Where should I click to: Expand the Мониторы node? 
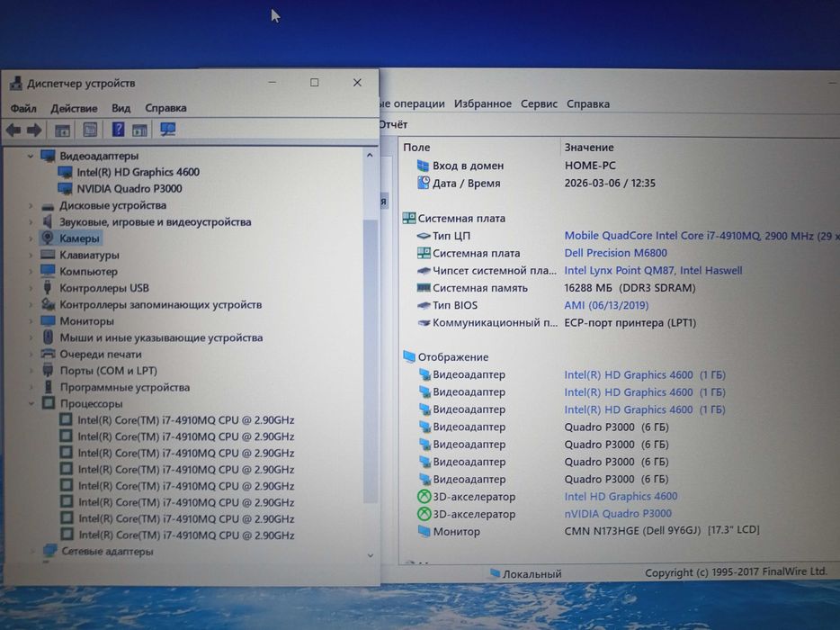coord(31,321)
